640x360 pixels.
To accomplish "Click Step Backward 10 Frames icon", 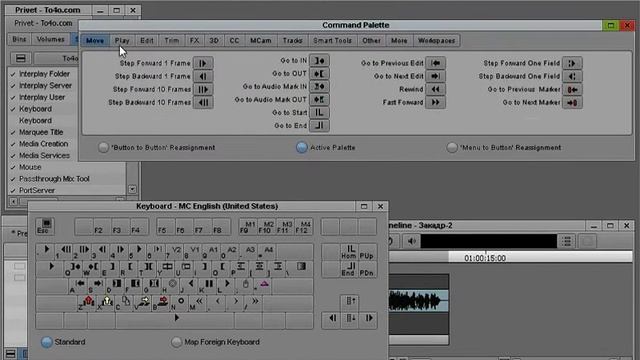I will pyautogui.click(x=203, y=102).
